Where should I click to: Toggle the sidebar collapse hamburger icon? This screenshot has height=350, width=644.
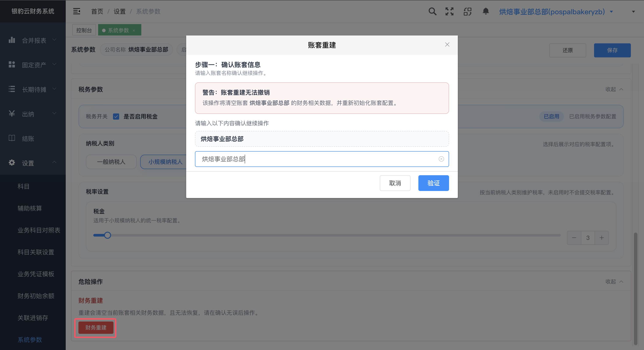tap(76, 11)
